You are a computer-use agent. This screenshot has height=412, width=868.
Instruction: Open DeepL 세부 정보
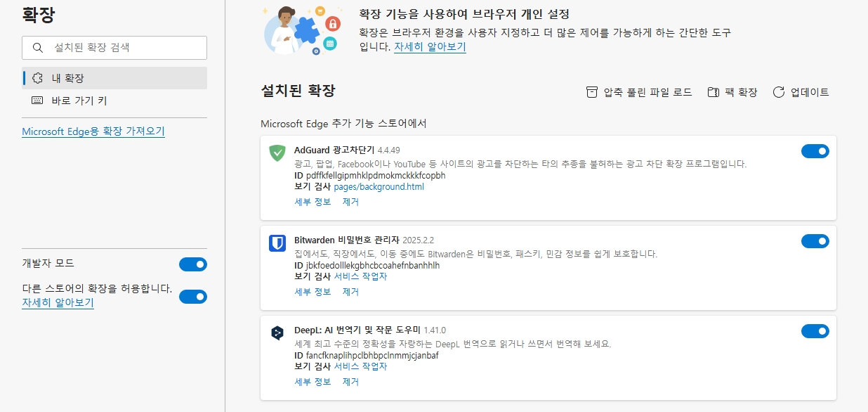pos(313,382)
